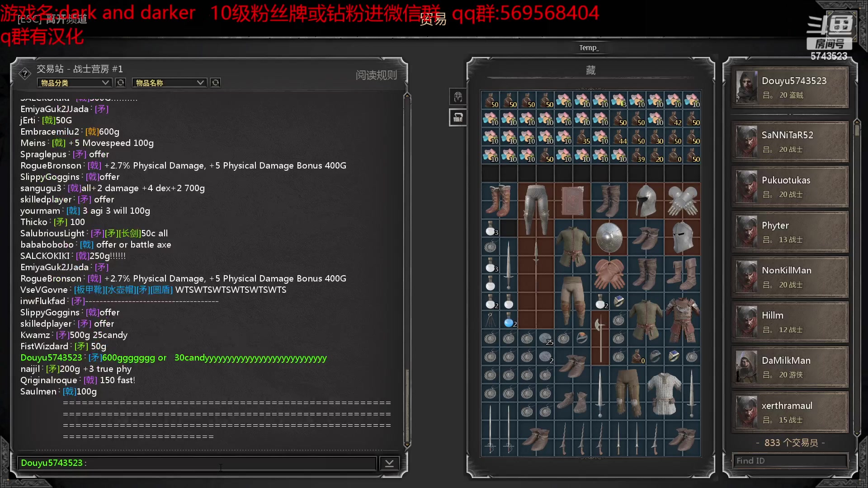Open the 物品分类 category dropdown
Viewport: 868px width, 488px height.
(75, 83)
